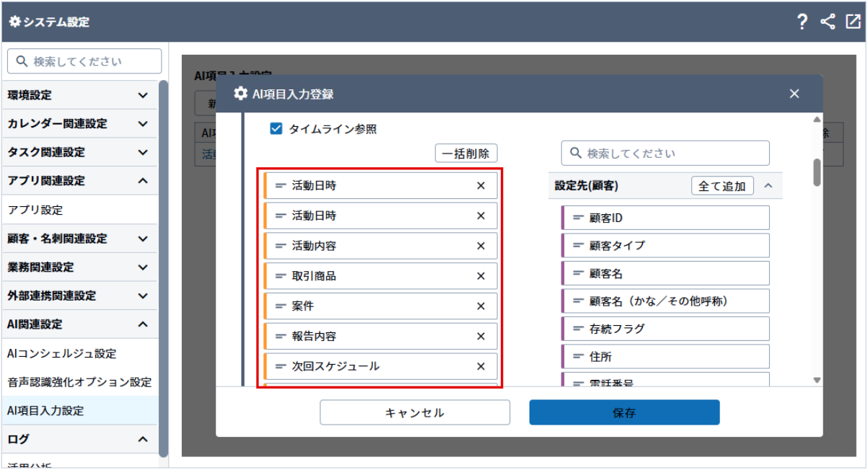
Task: Select 顧客ID field item
Action: coord(665,218)
